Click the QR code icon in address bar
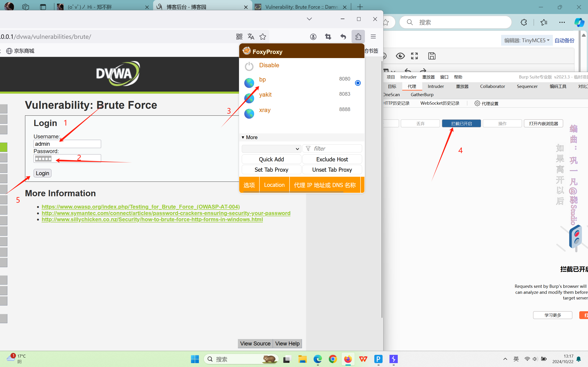Image resolution: width=588 pixels, height=367 pixels. (x=239, y=37)
